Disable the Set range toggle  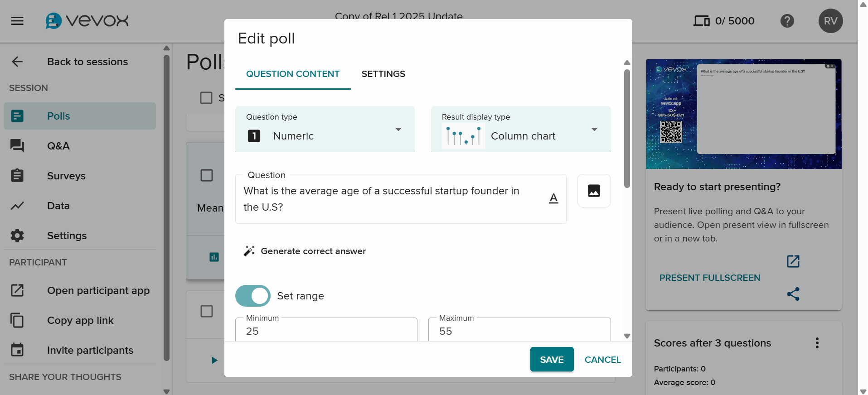(252, 296)
